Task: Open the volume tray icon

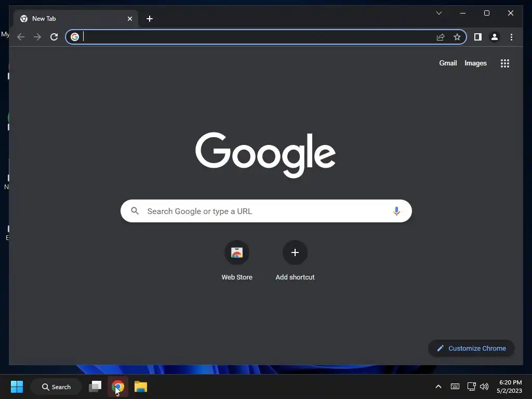Action: point(484,387)
